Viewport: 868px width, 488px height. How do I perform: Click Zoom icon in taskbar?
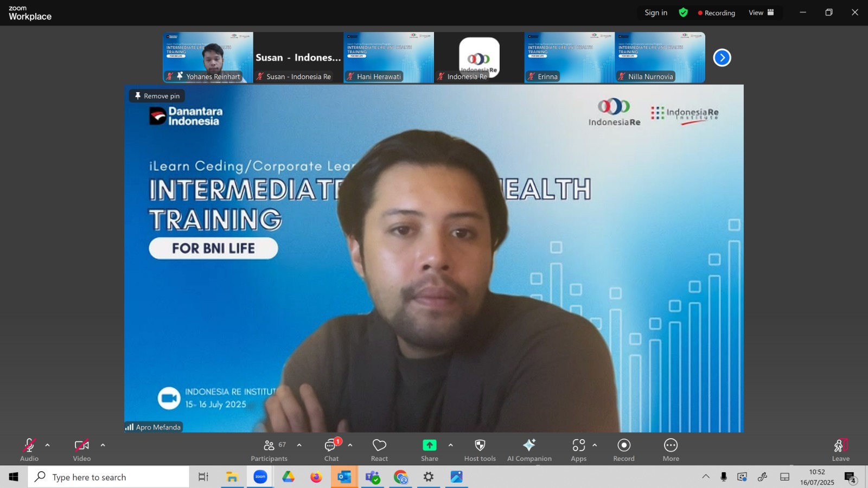pyautogui.click(x=260, y=477)
